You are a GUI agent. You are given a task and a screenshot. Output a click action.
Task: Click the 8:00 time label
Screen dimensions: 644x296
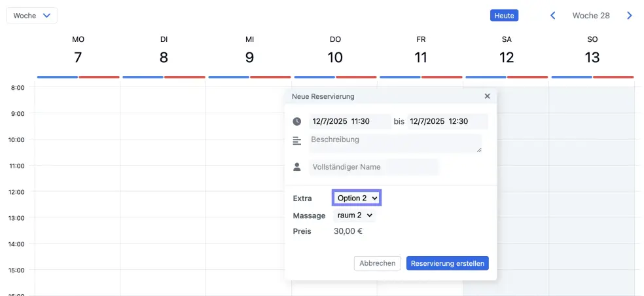16,87
